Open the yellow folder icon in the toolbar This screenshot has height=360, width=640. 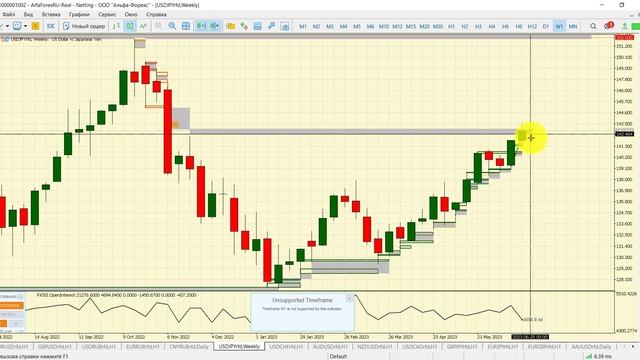231,26
